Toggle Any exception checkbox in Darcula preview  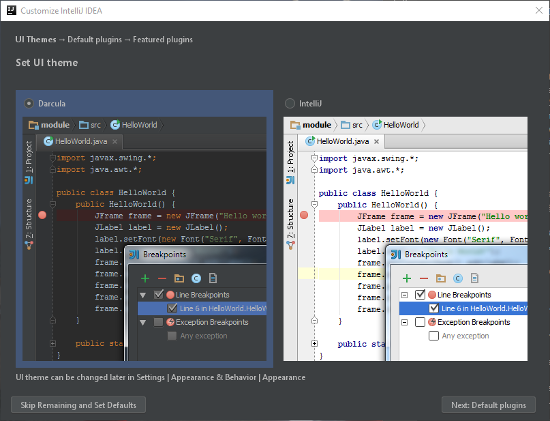(172, 336)
